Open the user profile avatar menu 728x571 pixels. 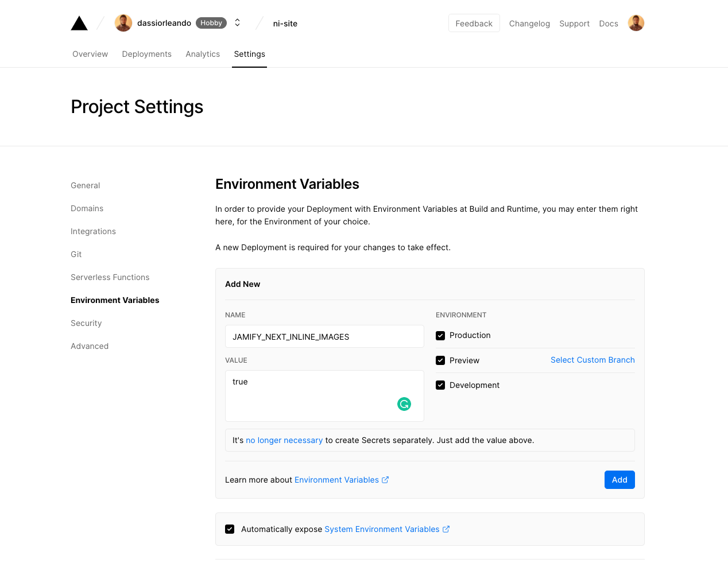point(636,23)
